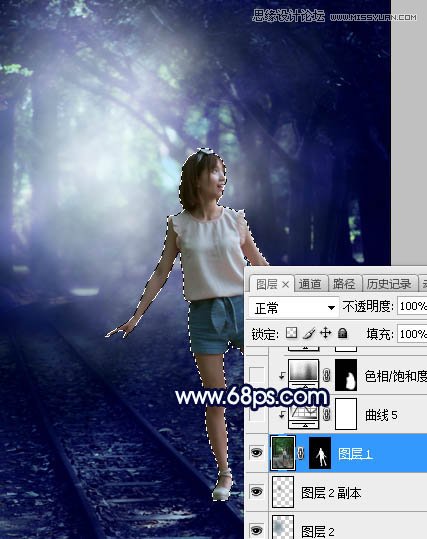The height and width of the screenshot is (539, 427).
Task: Select 图层 1 image thumbnail
Action: [283, 453]
